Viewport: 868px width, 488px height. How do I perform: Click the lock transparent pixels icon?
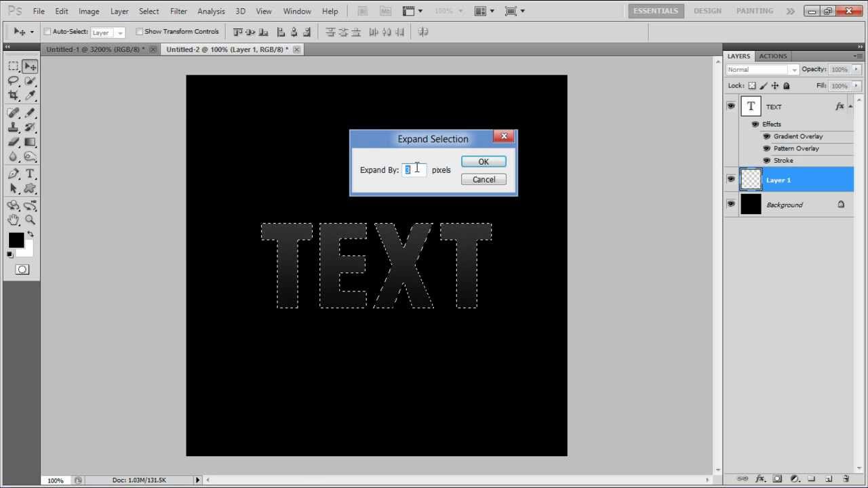[752, 86]
